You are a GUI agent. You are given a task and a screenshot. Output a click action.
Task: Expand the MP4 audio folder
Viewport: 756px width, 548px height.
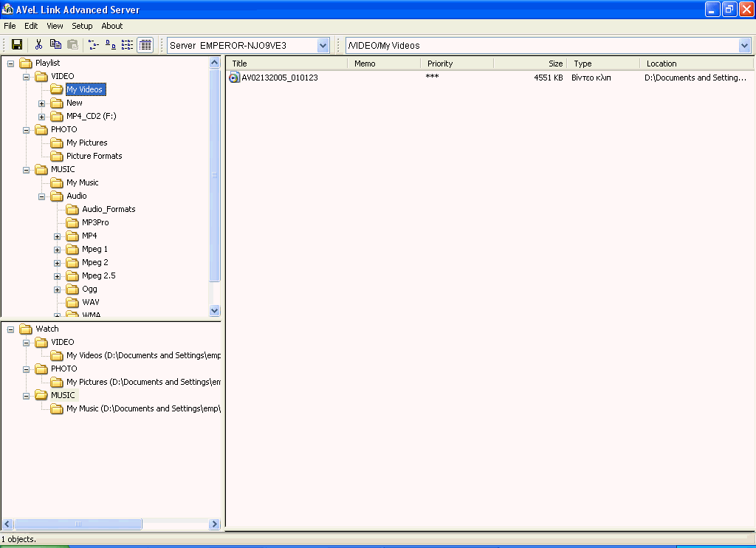coord(57,236)
